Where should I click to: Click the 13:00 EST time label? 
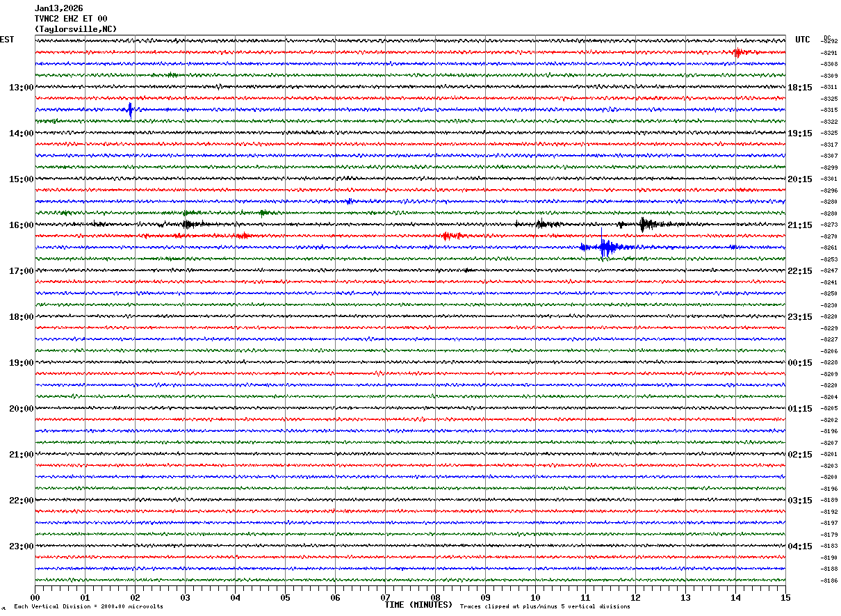[21, 88]
